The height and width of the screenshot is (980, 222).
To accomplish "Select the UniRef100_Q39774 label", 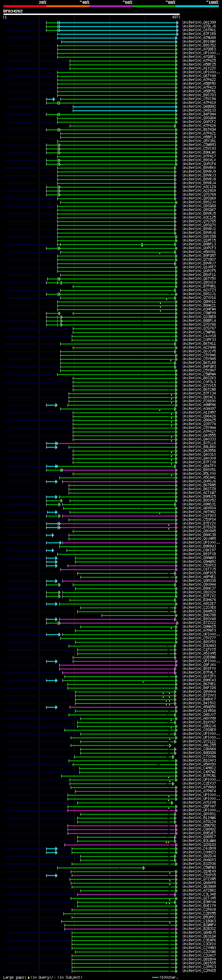I will click(x=199, y=424).
